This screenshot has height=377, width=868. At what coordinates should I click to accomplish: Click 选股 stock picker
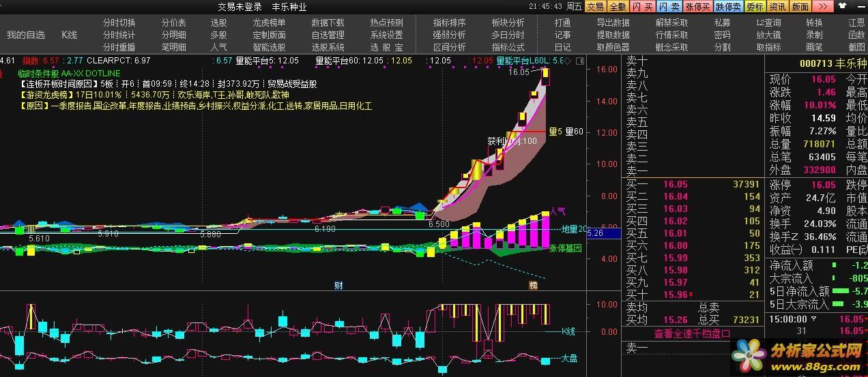(218, 22)
